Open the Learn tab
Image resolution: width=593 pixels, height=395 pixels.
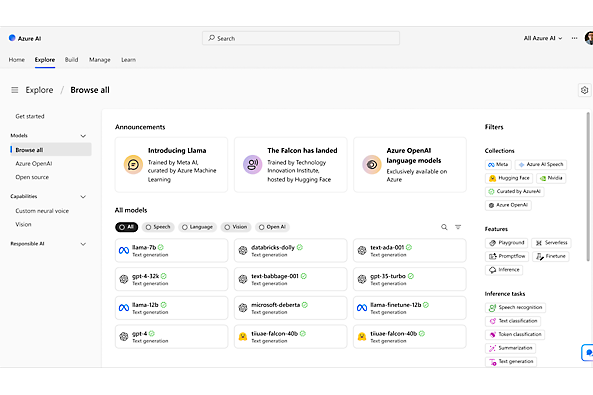coord(128,60)
